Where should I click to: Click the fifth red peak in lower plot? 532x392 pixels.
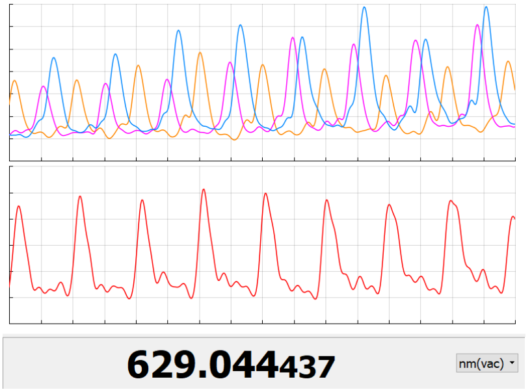265,194
